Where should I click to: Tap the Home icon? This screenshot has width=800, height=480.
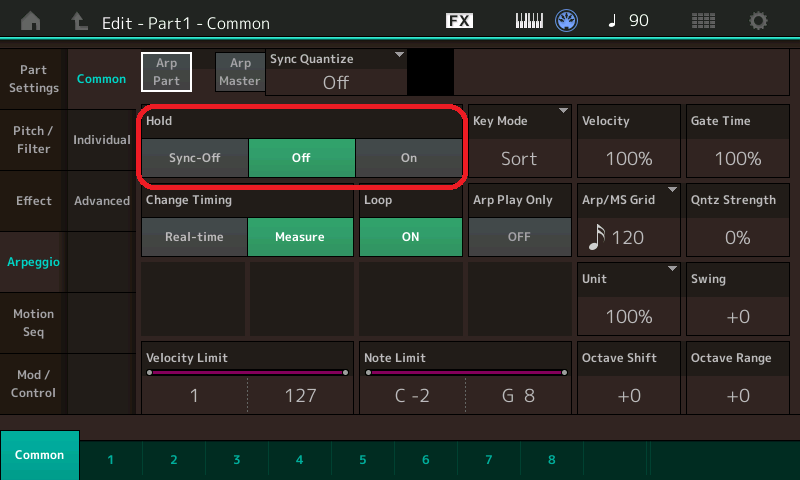(x=32, y=20)
